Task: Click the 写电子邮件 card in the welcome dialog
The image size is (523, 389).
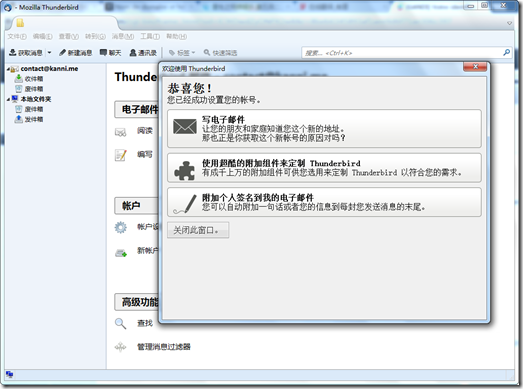Action: (324, 128)
